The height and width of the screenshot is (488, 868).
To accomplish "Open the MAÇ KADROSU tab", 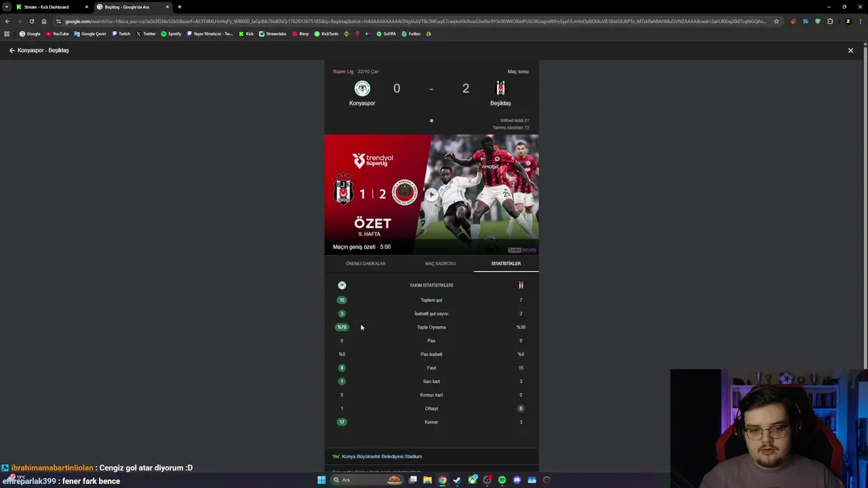I will coord(440,264).
